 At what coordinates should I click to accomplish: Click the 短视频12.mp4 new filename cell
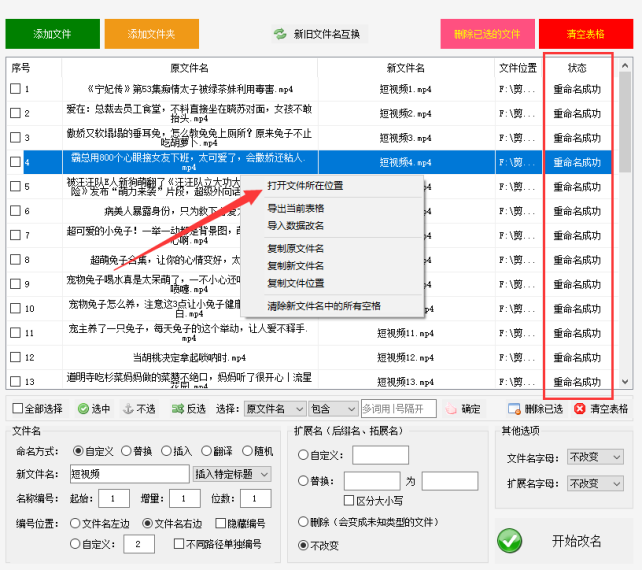click(406, 357)
